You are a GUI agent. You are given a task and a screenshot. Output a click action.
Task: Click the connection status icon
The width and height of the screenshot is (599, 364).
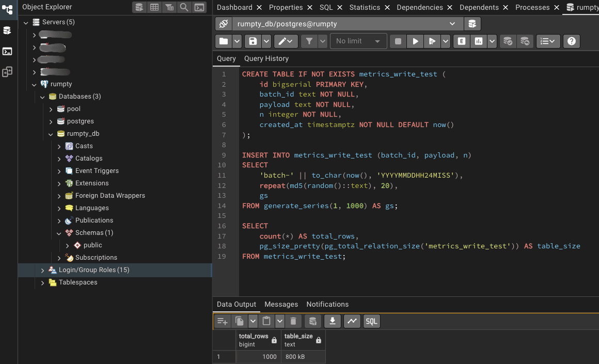point(224,24)
